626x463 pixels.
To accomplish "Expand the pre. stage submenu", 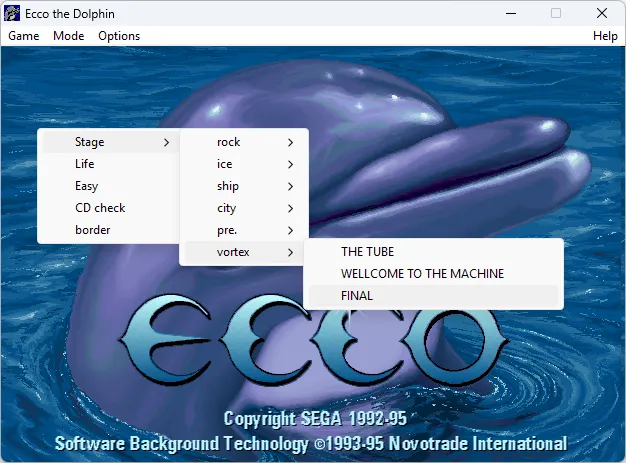I will pyautogui.click(x=244, y=230).
